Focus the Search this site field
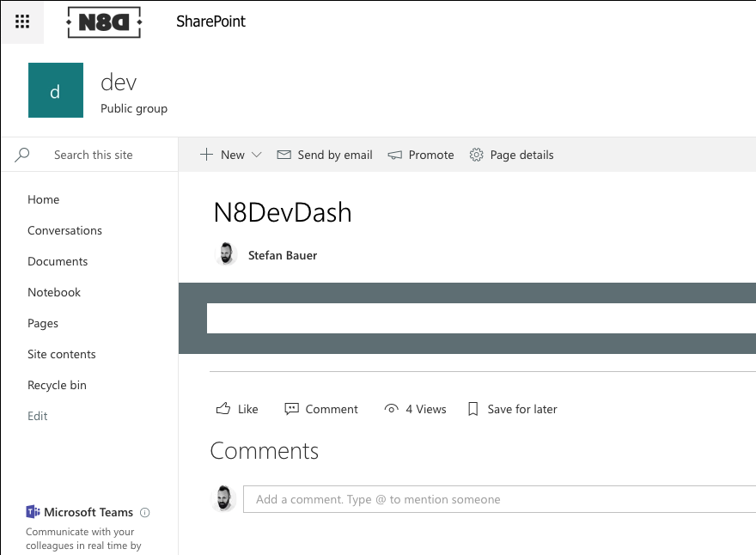This screenshot has width=756, height=555. pos(93,155)
